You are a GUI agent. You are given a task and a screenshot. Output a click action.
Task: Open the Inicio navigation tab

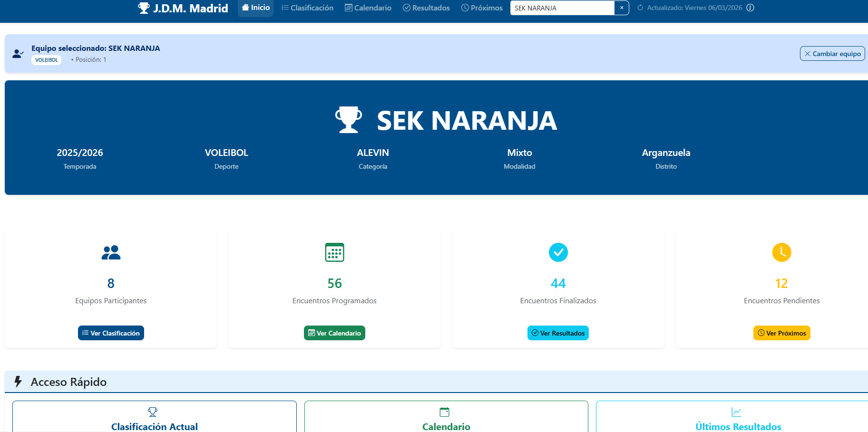(256, 8)
